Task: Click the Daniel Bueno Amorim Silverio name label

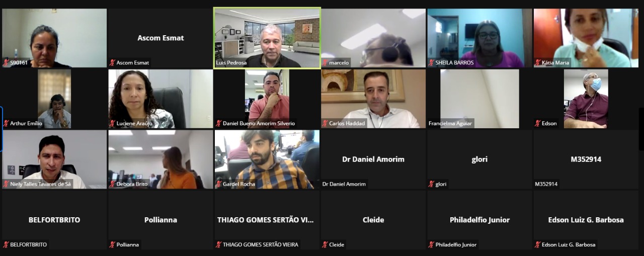Action: 259,123
